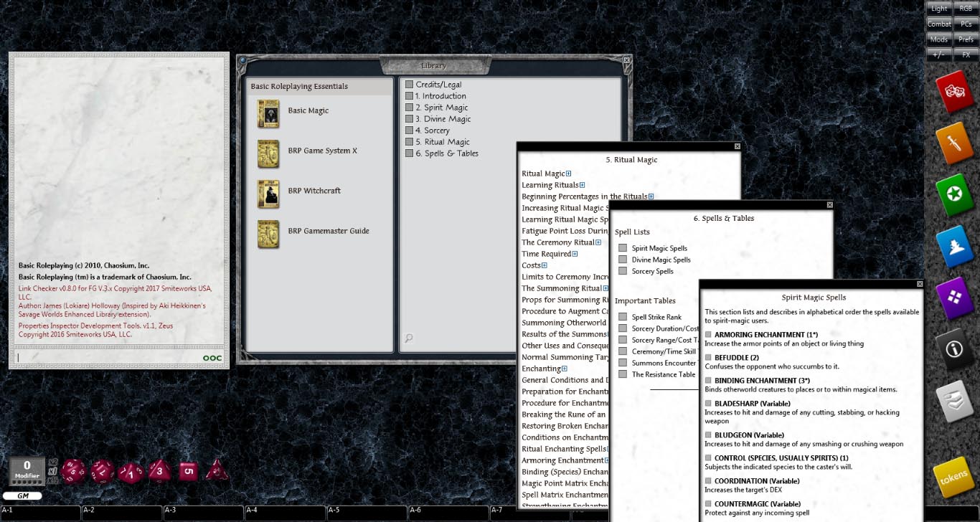The height and width of the screenshot is (522, 980).
Task: Click the square beside Sorcery Spells
Action: tap(623, 271)
